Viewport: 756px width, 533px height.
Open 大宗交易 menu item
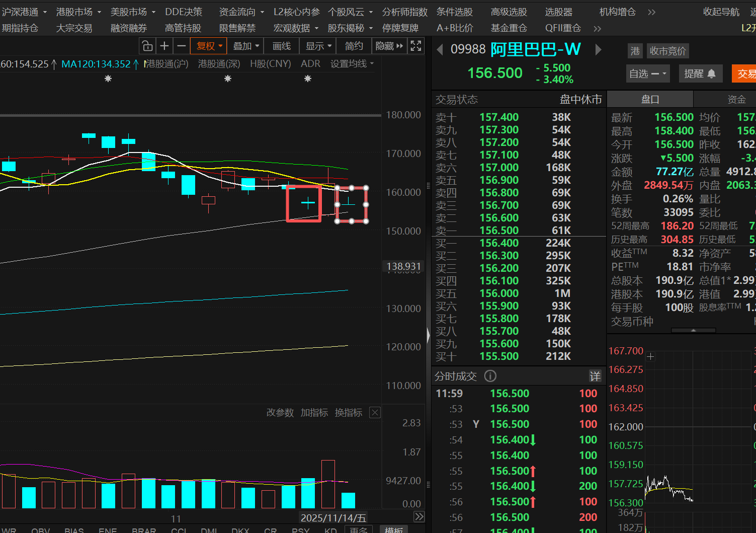tap(74, 29)
